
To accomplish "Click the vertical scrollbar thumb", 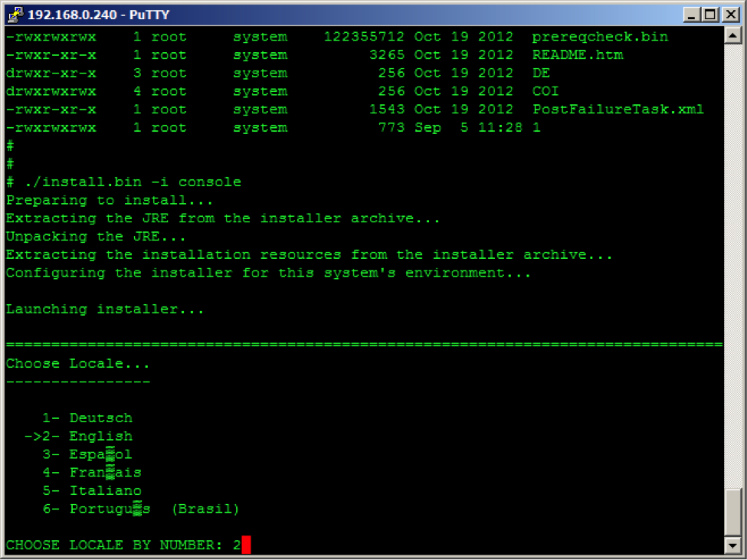I will [x=732, y=512].
